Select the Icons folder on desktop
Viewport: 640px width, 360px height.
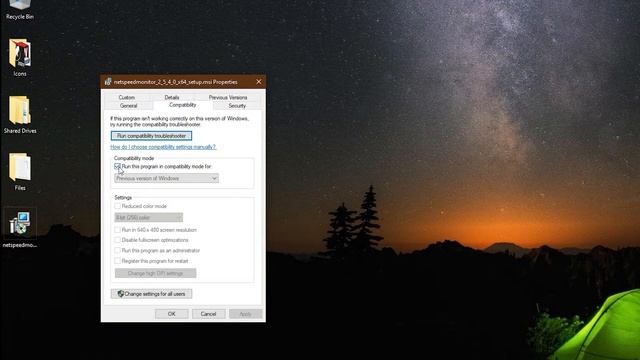20,58
